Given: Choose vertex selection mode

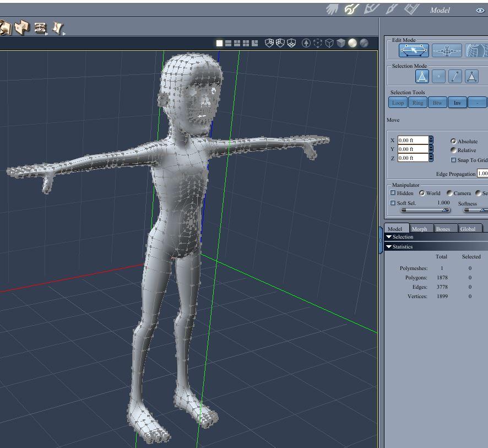Looking at the screenshot, I should click(x=438, y=76).
